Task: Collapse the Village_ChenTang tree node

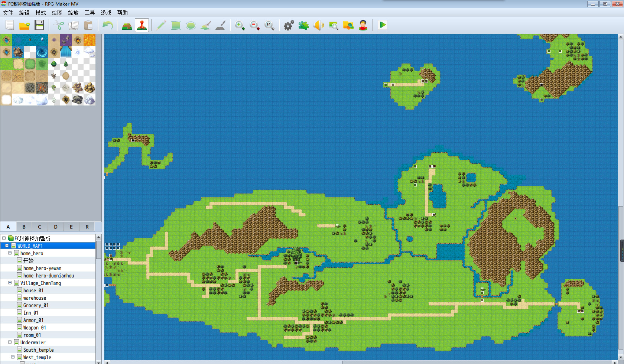Action: point(10,283)
